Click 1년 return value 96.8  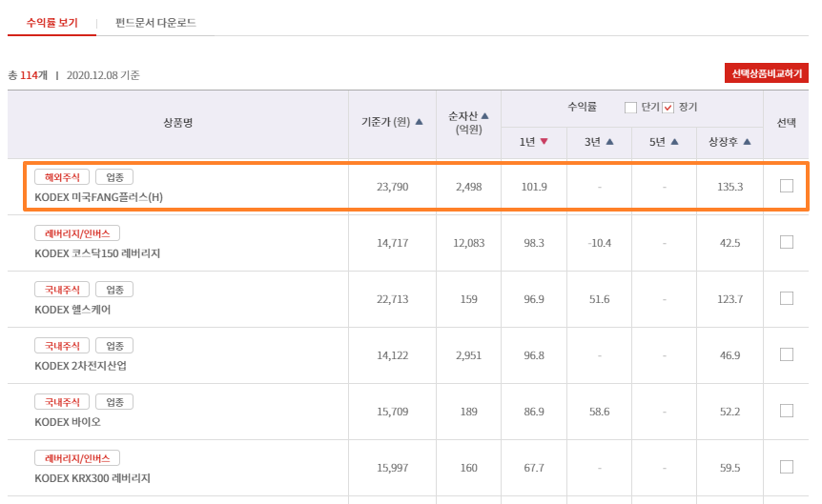[x=534, y=355]
